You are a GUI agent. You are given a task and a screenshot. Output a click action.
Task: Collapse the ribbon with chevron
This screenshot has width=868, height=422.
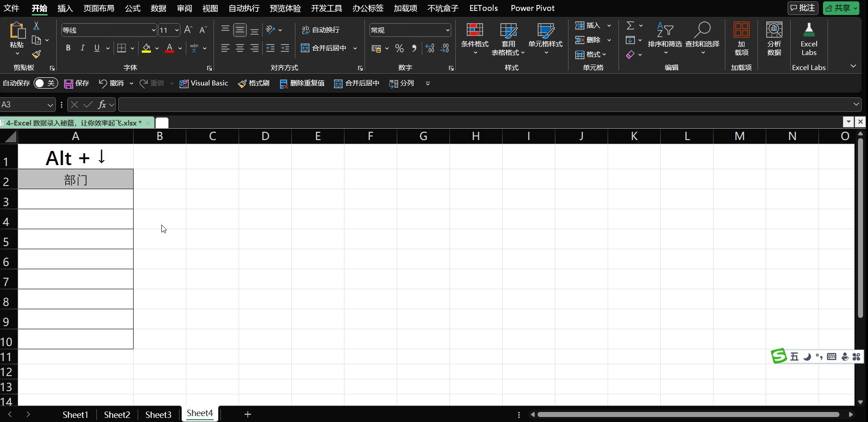pyautogui.click(x=853, y=66)
